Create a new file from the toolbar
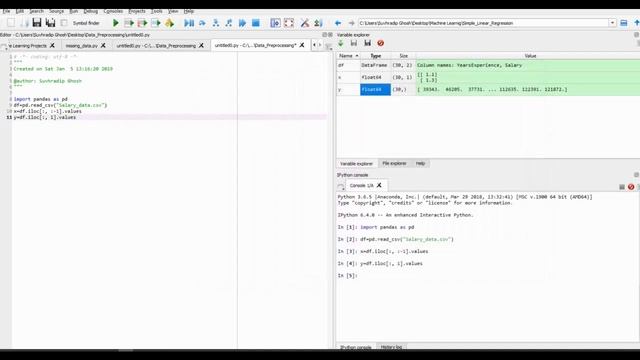Image resolution: width=640 pixels, height=360 pixels. [11, 23]
